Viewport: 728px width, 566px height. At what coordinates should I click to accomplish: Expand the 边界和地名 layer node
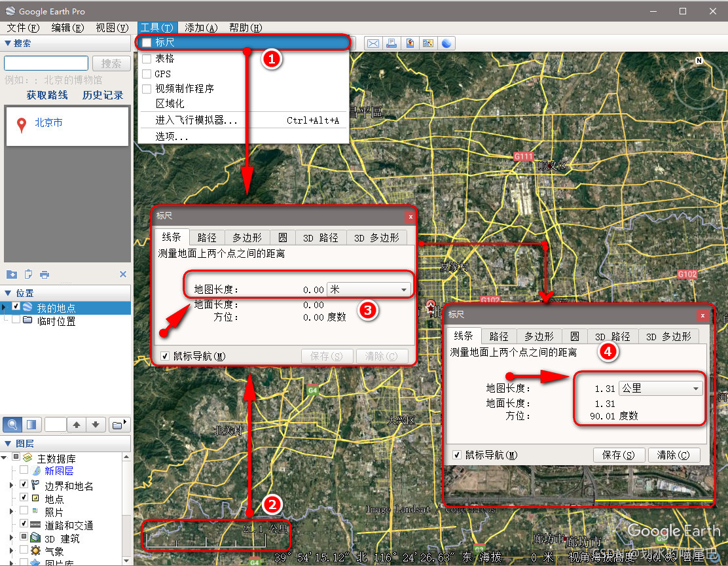point(12,485)
